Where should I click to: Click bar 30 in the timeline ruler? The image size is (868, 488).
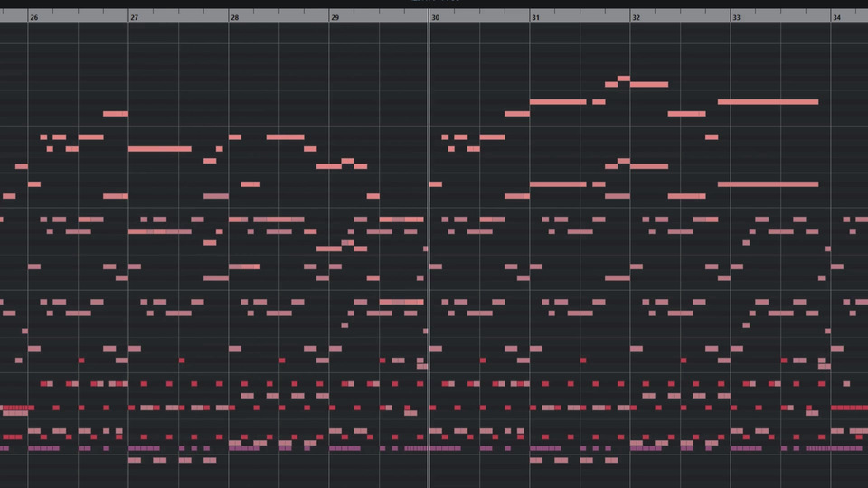click(436, 18)
